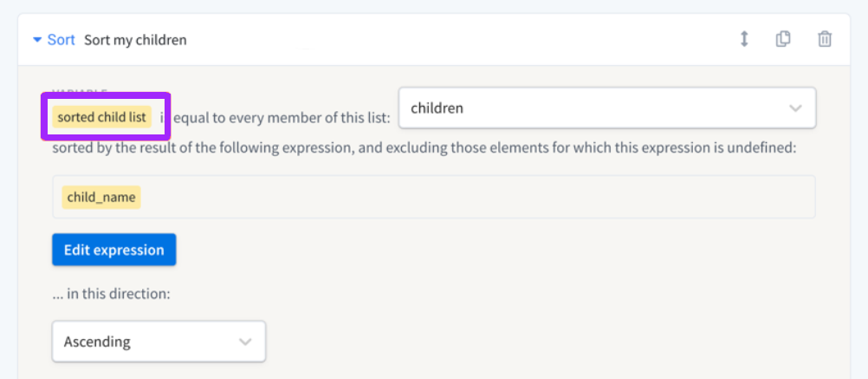This screenshot has height=379, width=868.
Task: Click the chevron in Ascending dropdown
Action: (245, 342)
